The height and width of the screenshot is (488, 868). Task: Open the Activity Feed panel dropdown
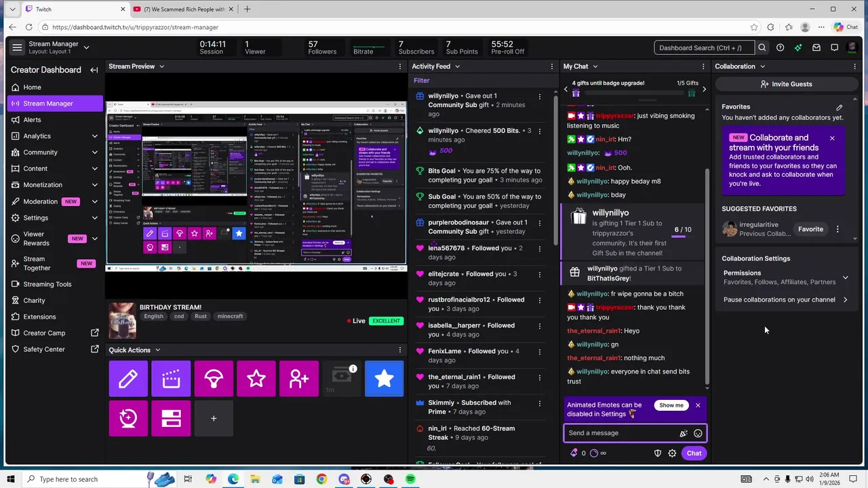pos(457,66)
